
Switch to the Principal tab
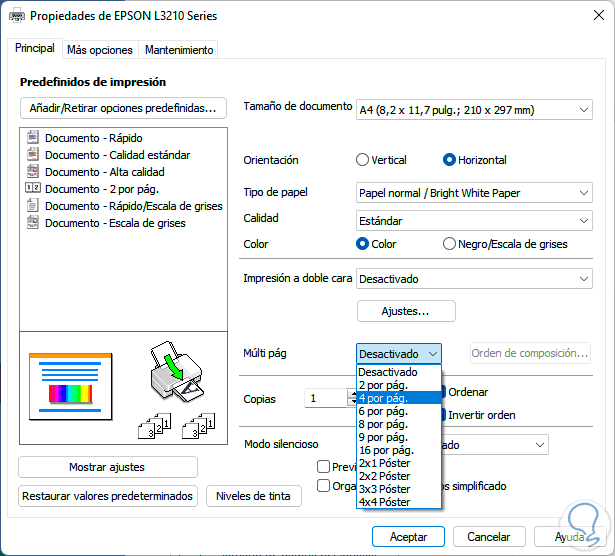[35, 48]
